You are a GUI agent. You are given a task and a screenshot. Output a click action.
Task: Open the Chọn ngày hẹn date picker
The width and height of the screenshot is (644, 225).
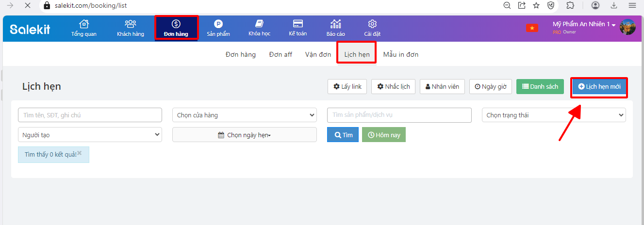point(244,135)
